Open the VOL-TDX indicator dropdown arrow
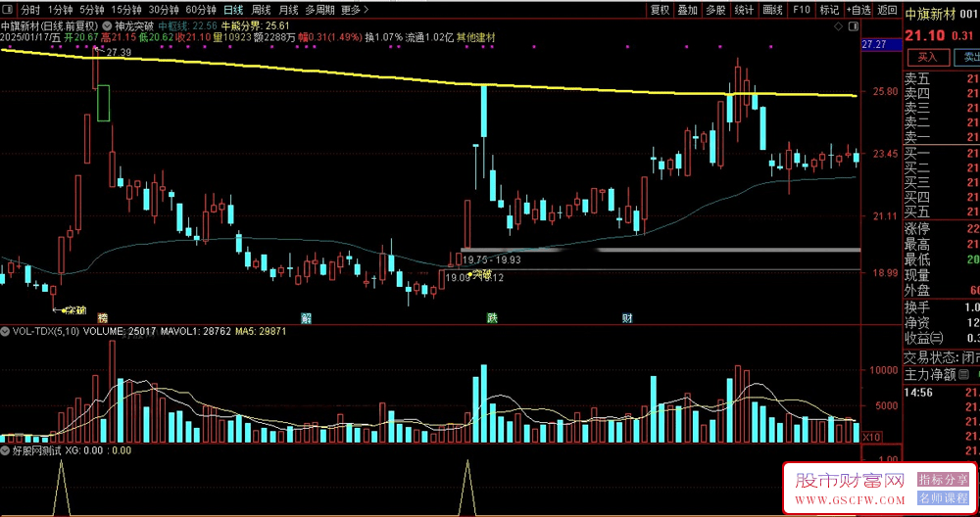Image resolution: width=980 pixels, height=517 pixels. click(x=5, y=332)
